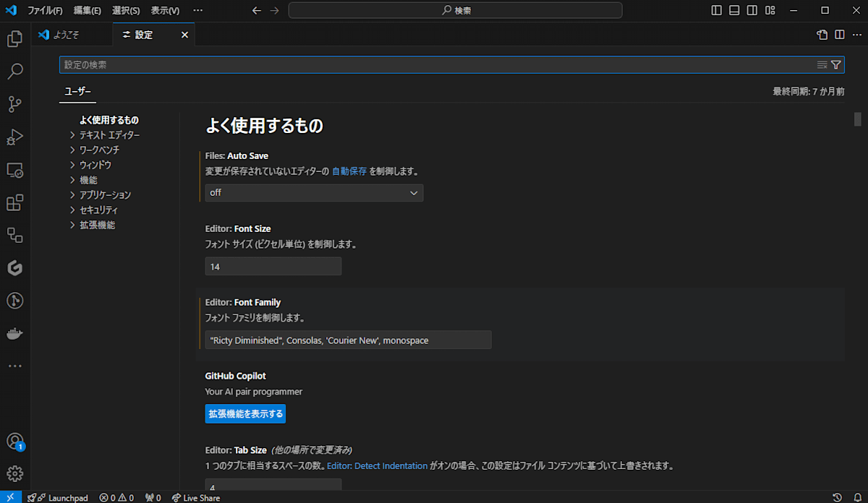Click the settings page vertical scrollbar
The image size is (868, 503).
[x=858, y=119]
